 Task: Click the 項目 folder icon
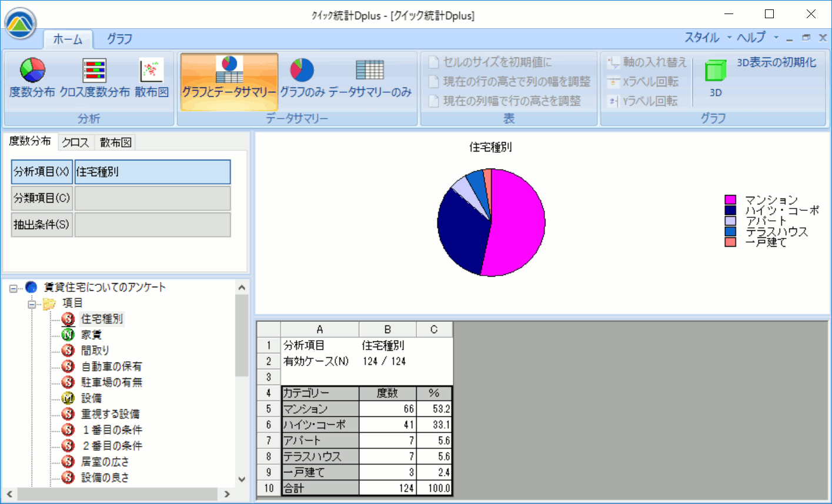(49, 303)
